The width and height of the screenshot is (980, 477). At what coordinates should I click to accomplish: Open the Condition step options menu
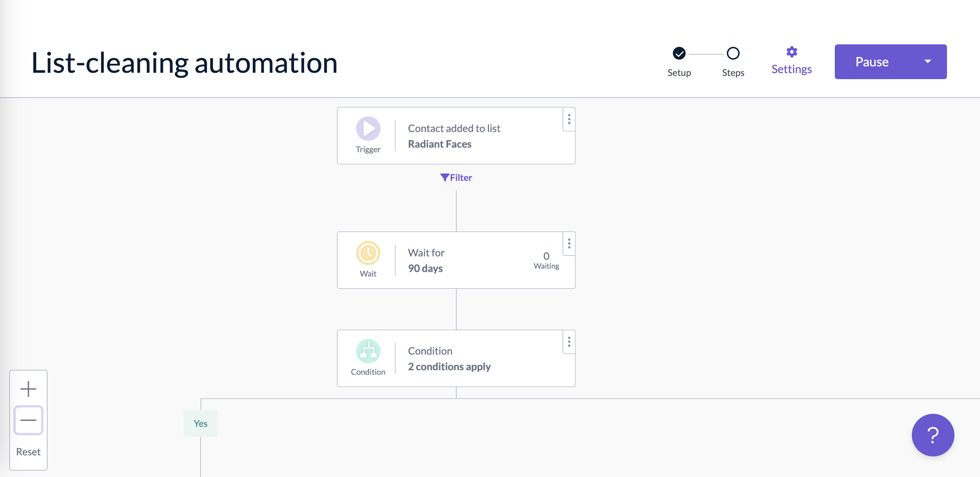coord(569,342)
